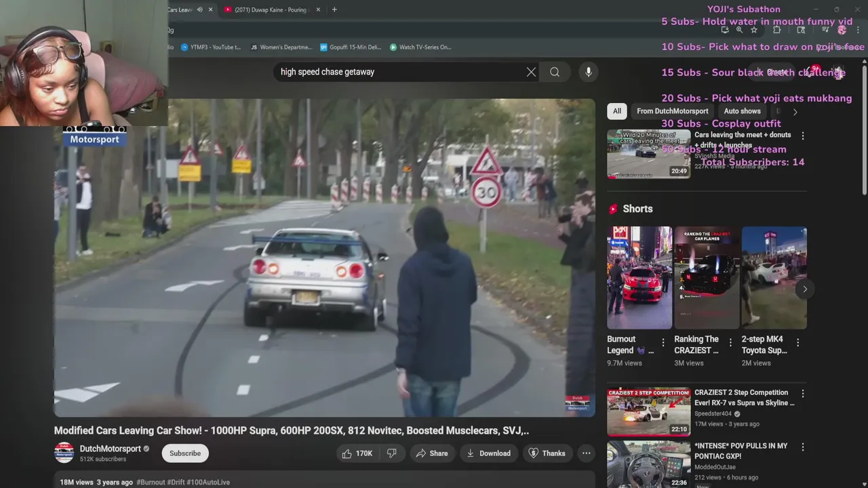The width and height of the screenshot is (868, 488).
Task: Click the Dutch Motorsport watermark in video
Action: (577, 403)
